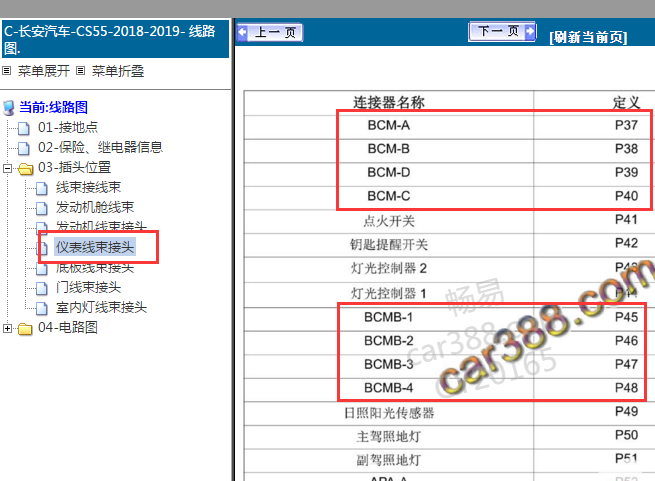Click the left arrow icon on 上一页
Image resolution: width=655 pixels, height=481 pixels.
[242, 32]
